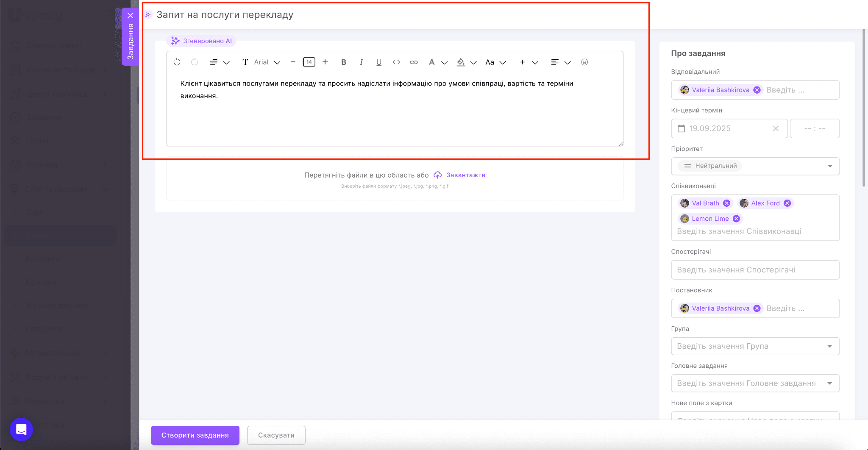Expand the alignment options chevron
868x450 pixels.
coord(568,63)
